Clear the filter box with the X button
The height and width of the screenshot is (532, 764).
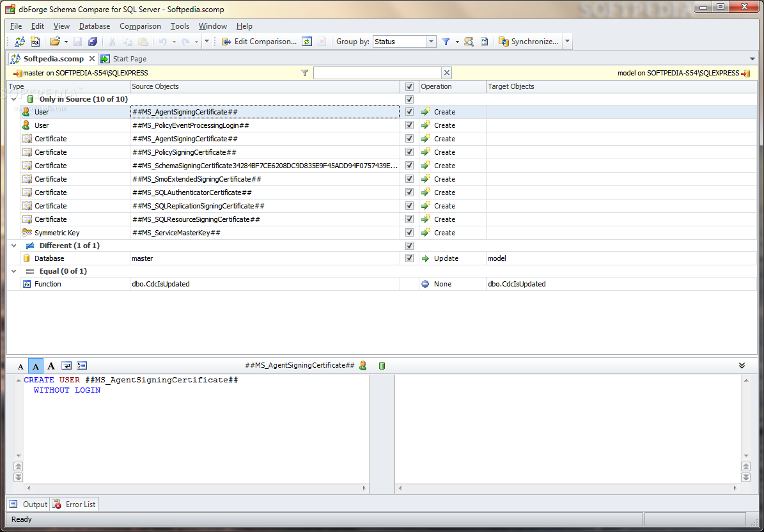[447, 73]
